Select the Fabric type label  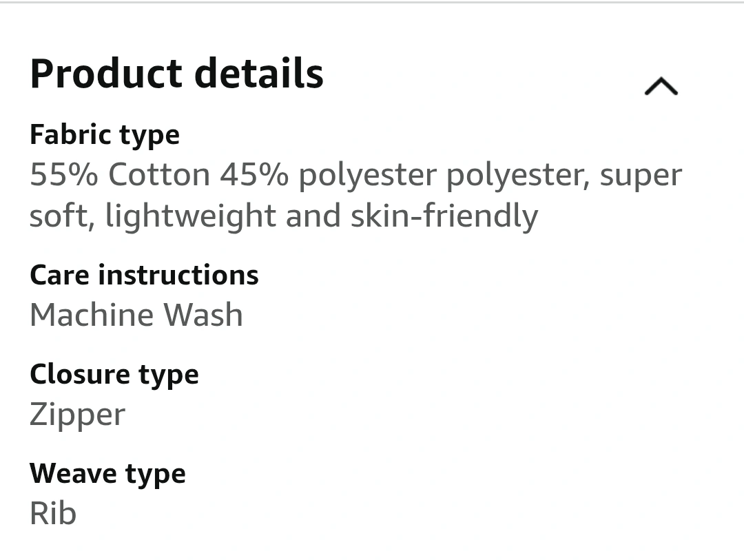105,136
